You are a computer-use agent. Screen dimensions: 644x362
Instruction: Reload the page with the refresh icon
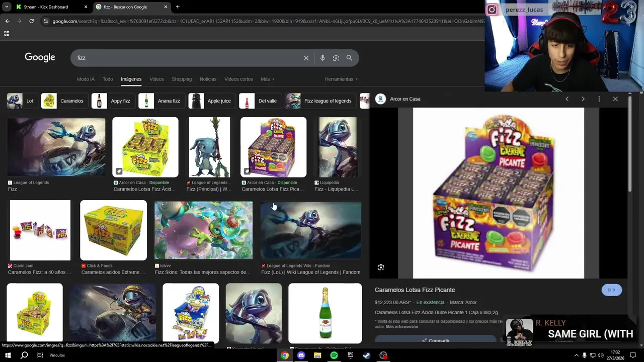click(31, 21)
